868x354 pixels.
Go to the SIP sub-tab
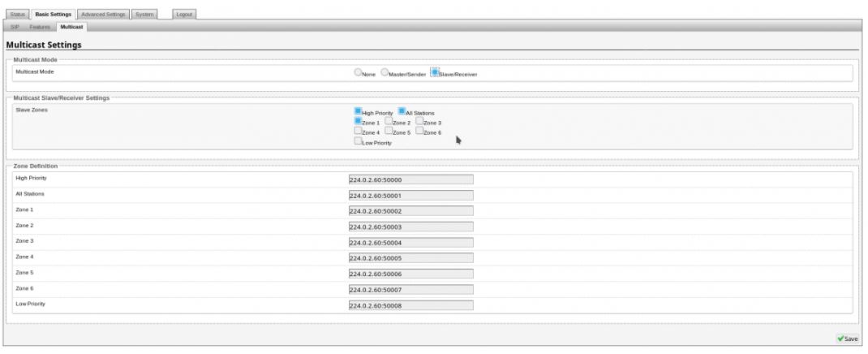pos(15,28)
